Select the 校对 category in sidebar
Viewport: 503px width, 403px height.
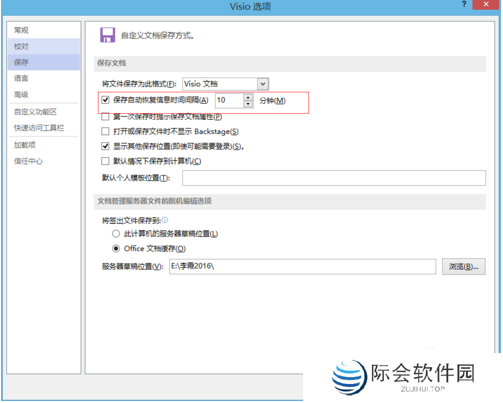coord(43,46)
